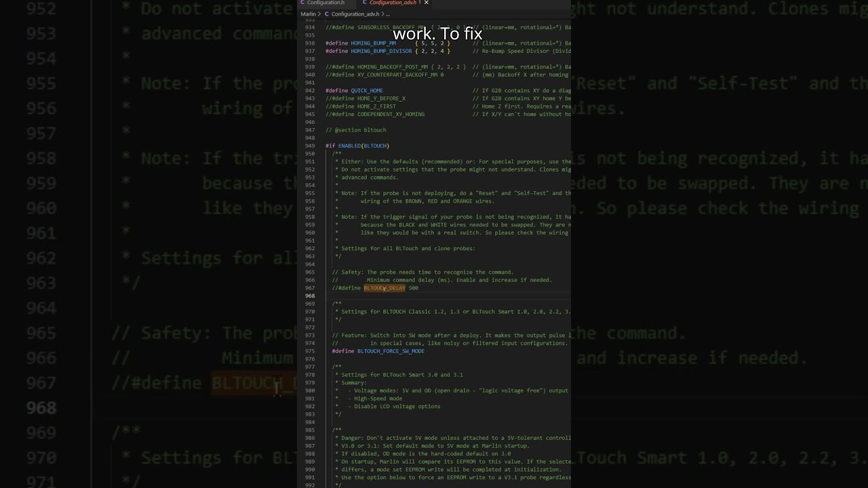The width and height of the screenshot is (868, 488).
Task: Click the C file icon on Configuration_adv.h tab
Action: (x=365, y=3)
